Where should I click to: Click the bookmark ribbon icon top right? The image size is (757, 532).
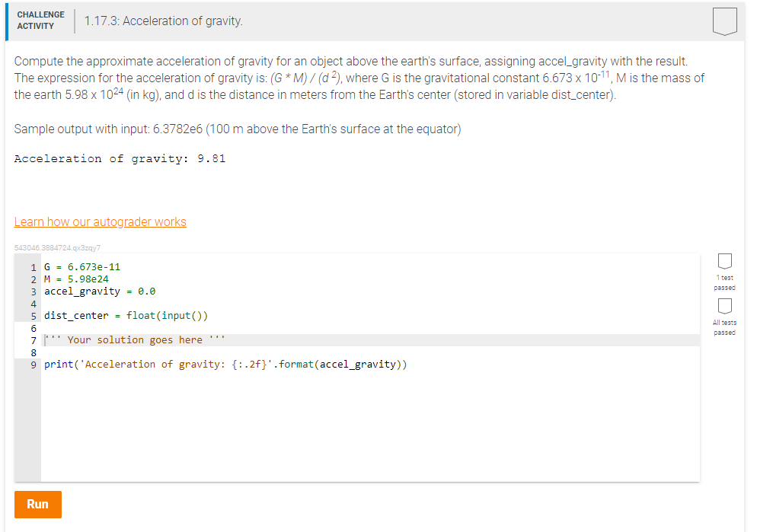tap(724, 21)
